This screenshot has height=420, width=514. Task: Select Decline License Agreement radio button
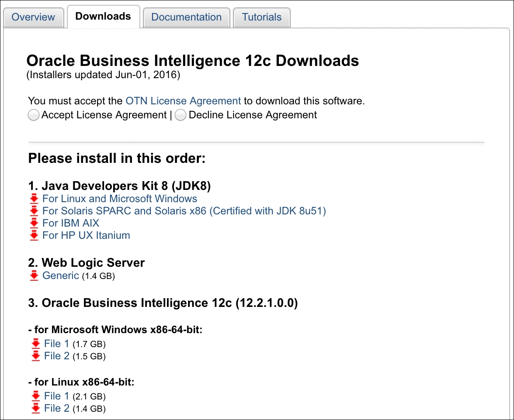coord(181,115)
